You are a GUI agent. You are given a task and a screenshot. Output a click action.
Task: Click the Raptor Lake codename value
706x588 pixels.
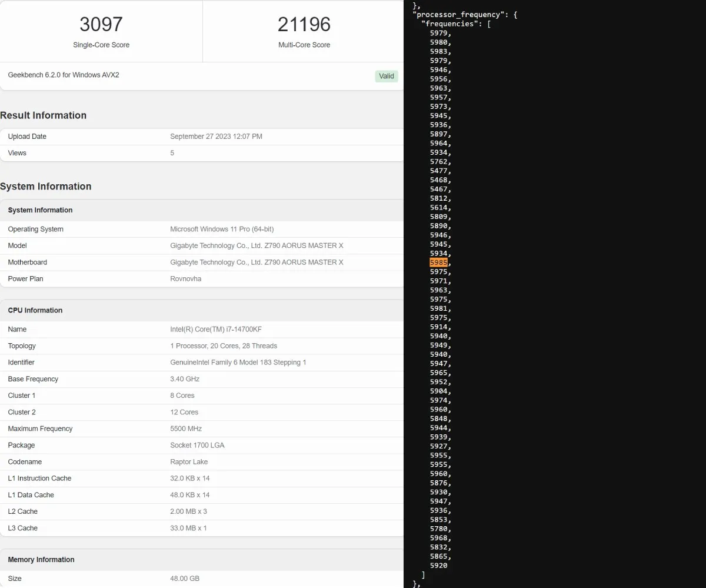(189, 462)
